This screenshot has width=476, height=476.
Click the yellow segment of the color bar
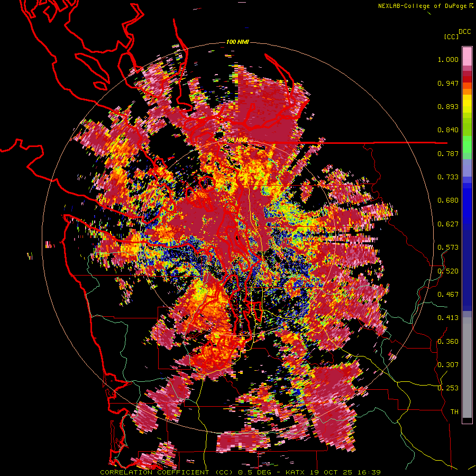467,104
